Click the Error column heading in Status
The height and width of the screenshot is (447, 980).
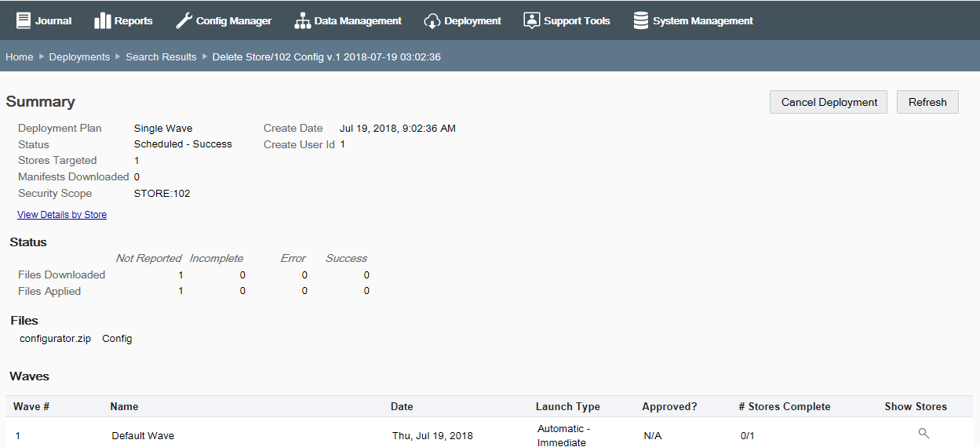coord(293,258)
